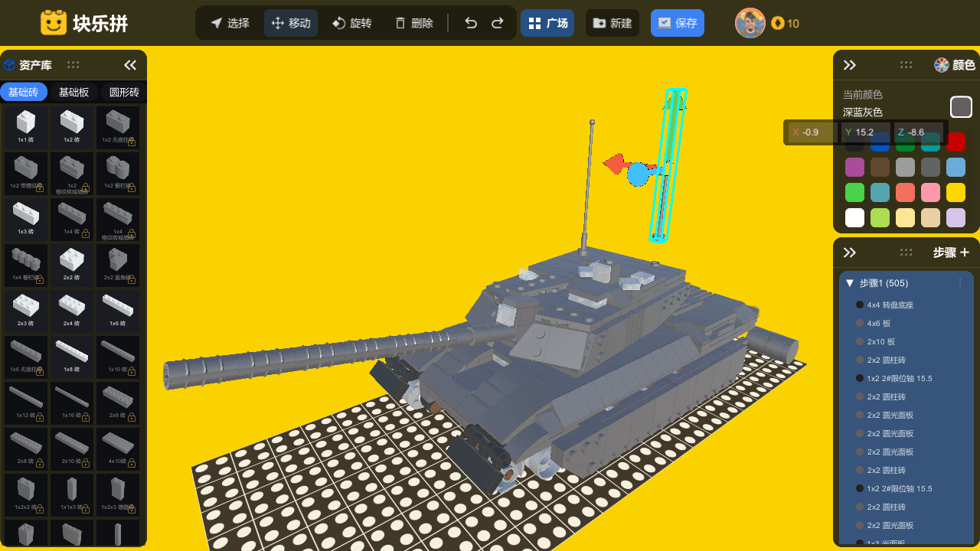This screenshot has height=551, width=980.
Task: Pick the 2x2 砖 brick
Action: coord(72,265)
